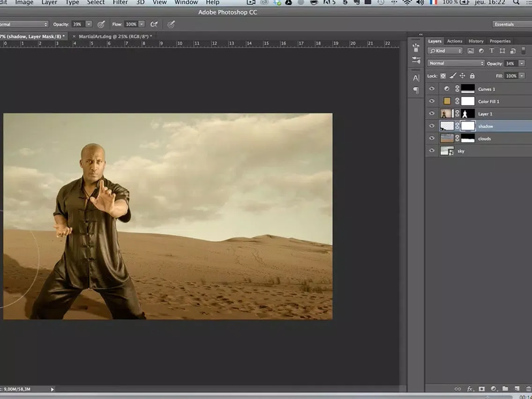Open the macOS volume menu
This screenshot has height=399, width=532.
point(420,2)
